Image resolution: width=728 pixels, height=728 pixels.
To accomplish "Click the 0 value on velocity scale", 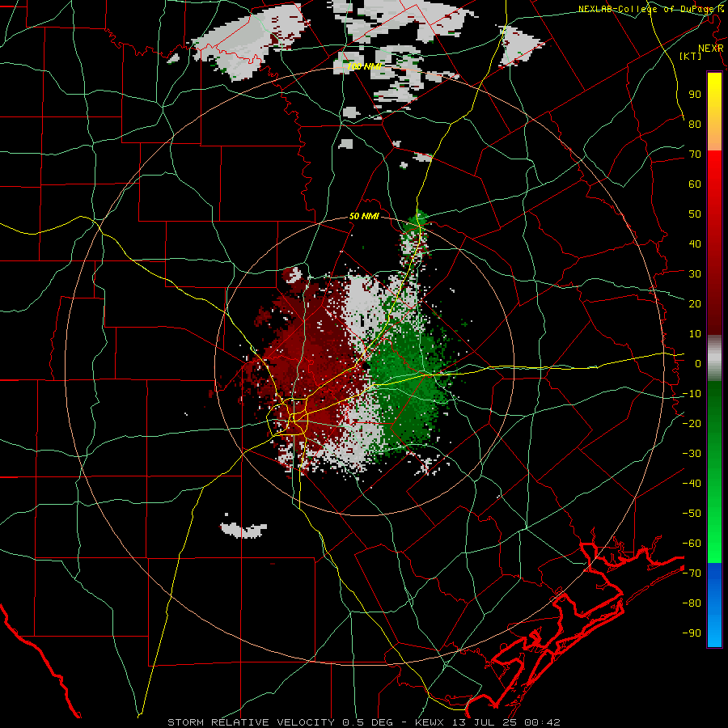I will (698, 364).
